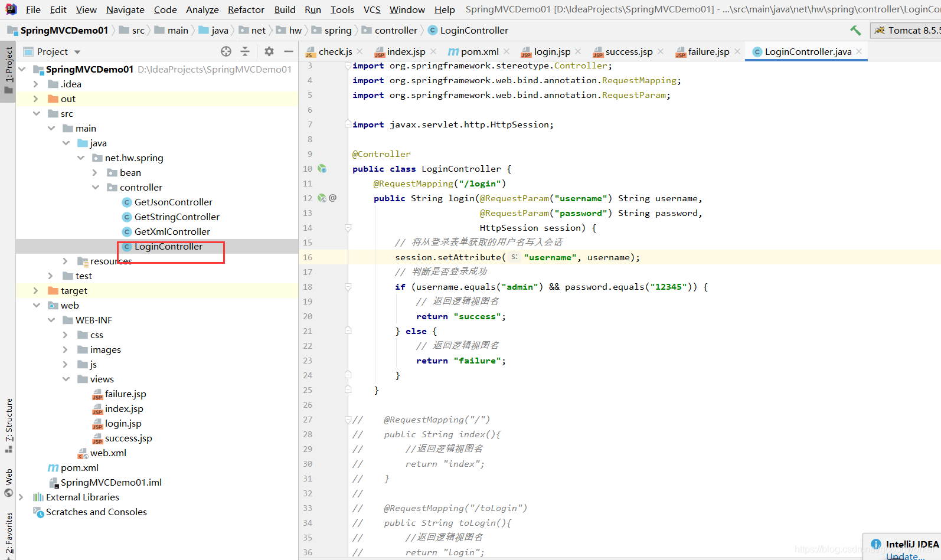Open the VCS menu

[372, 9]
